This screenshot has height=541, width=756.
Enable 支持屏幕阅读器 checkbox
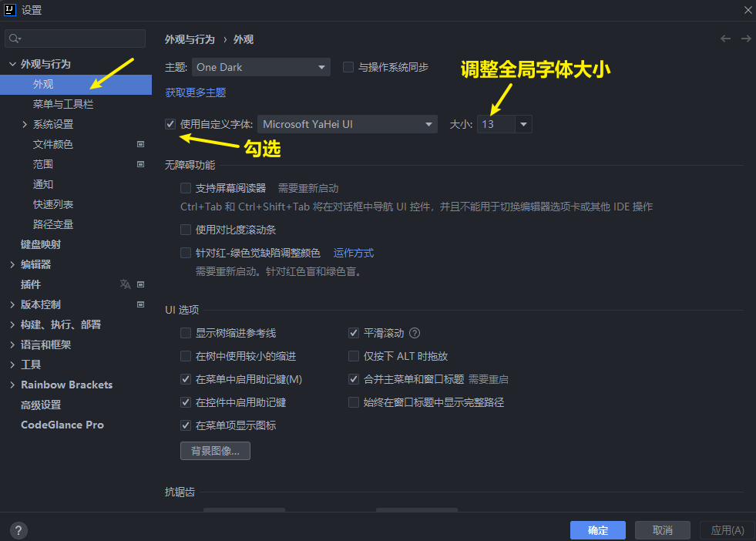186,188
